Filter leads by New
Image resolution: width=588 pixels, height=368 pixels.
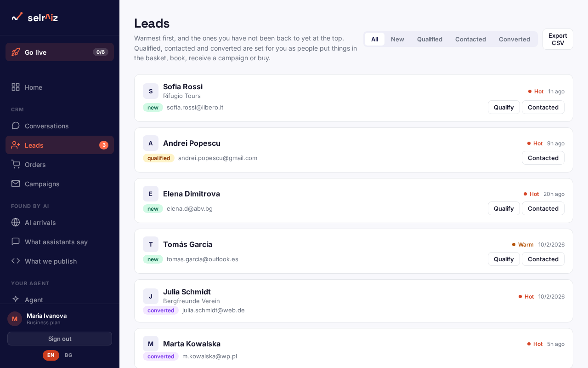(x=397, y=39)
